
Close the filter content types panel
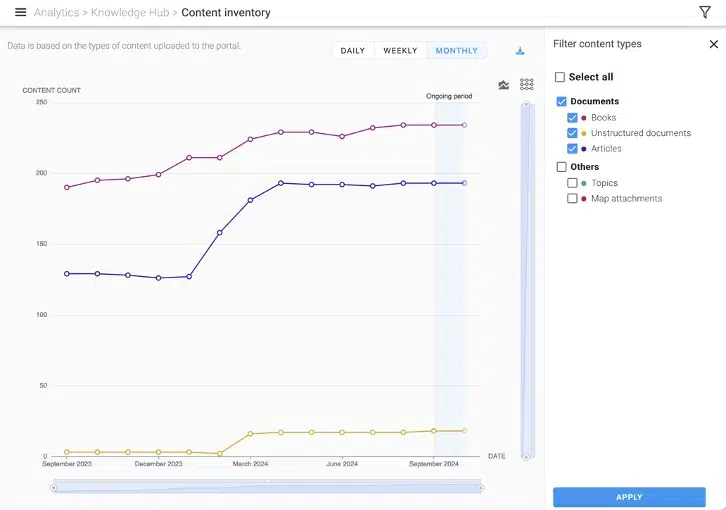[x=713, y=44]
